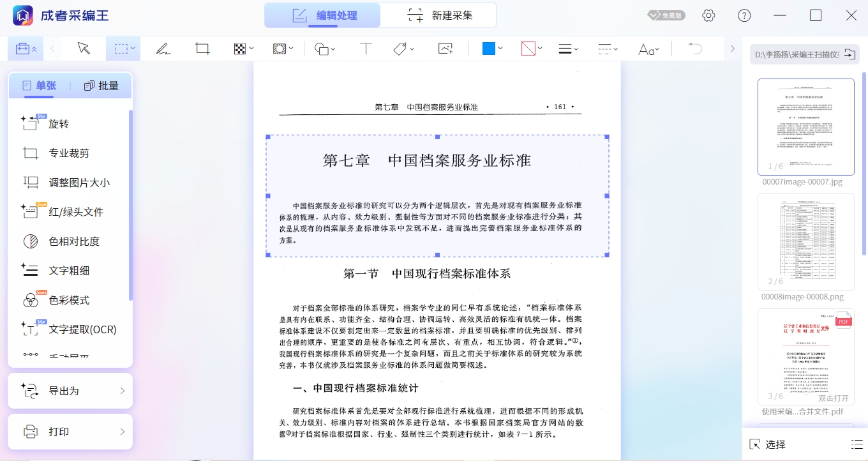Screen dimensions: 868x461
Task: Select the 批量 batch tab
Action: [101, 86]
